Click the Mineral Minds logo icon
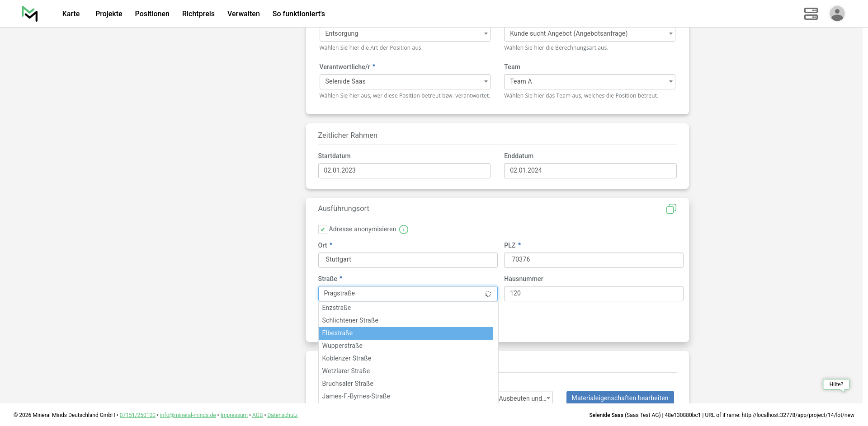 30,14
